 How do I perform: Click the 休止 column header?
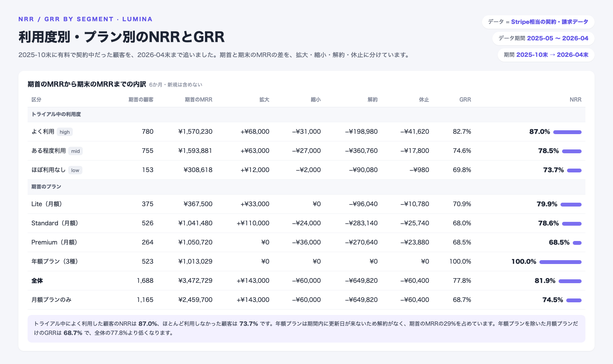424,100
